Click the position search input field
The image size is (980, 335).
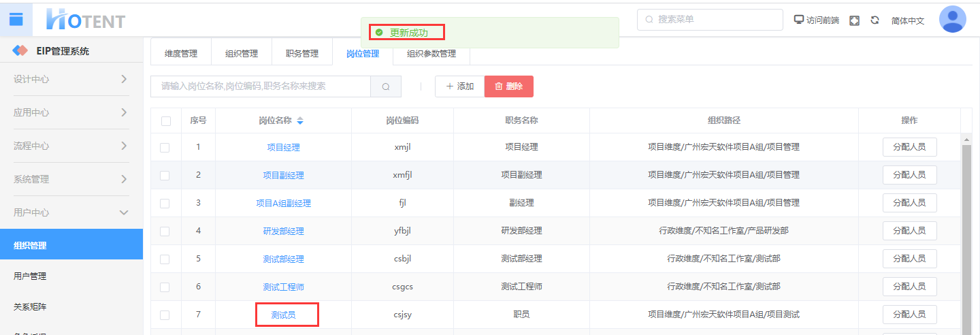click(261, 86)
